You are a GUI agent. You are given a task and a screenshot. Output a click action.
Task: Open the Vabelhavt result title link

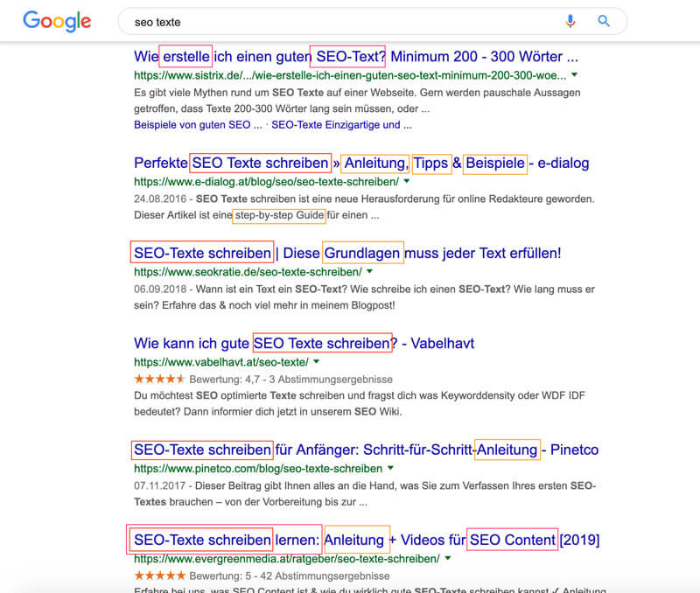[x=304, y=344]
